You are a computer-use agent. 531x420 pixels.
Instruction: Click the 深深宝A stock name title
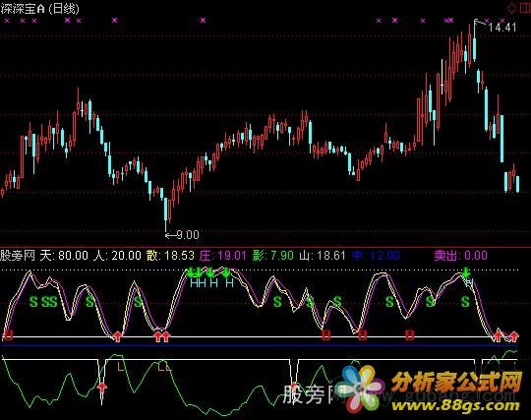click(x=23, y=8)
